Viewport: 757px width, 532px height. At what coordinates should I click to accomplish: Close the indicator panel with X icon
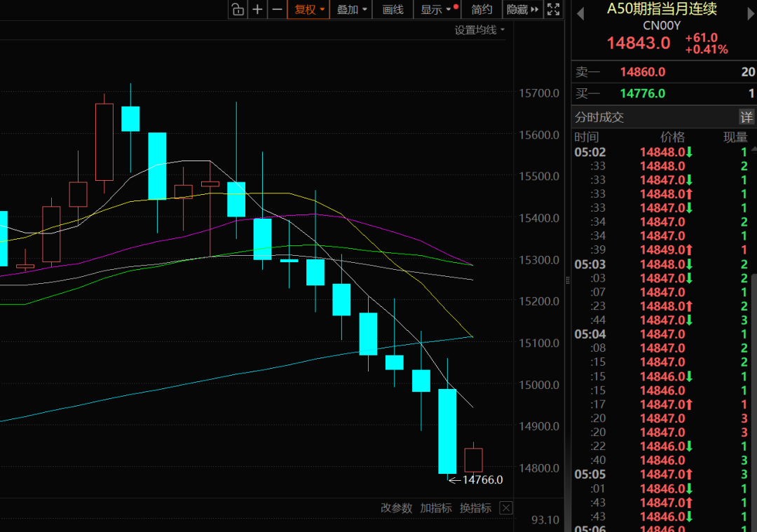point(506,508)
